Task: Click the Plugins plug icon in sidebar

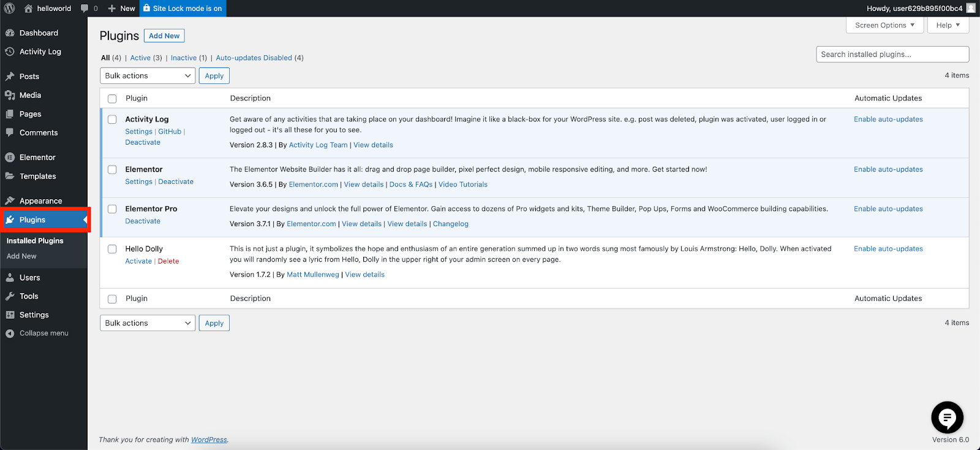Action: point(10,219)
